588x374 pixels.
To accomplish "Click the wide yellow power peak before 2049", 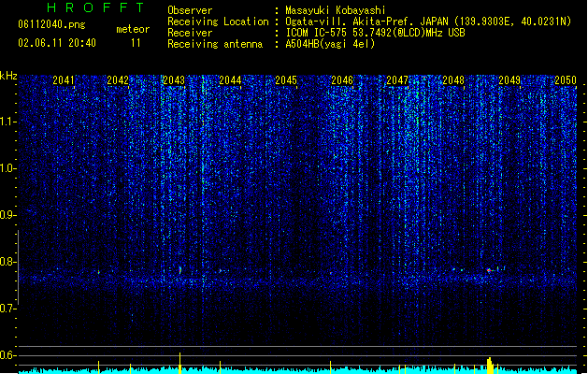I will pyautogui.click(x=489, y=366).
